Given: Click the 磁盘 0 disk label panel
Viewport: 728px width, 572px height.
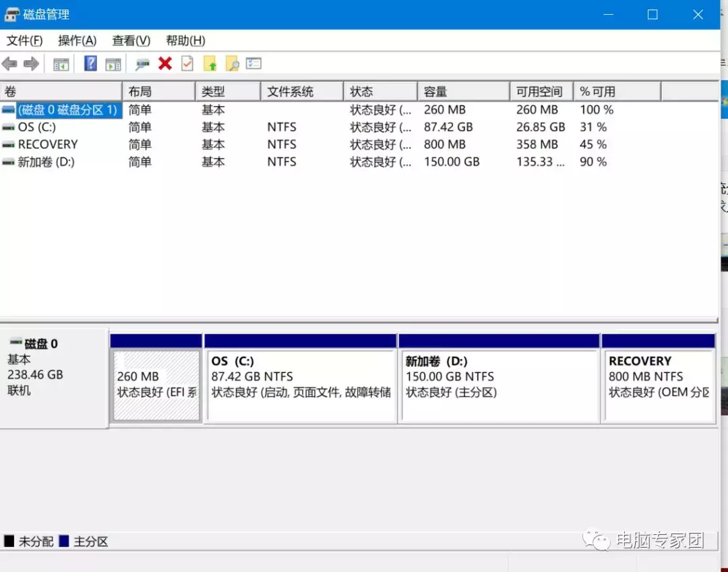Looking at the screenshot, I should click(54, 378).
